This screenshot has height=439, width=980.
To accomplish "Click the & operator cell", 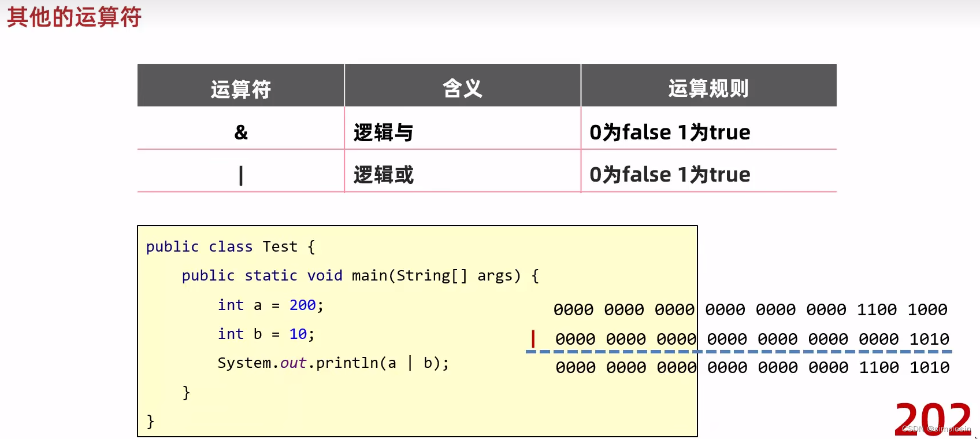I will tap(240, 128).
